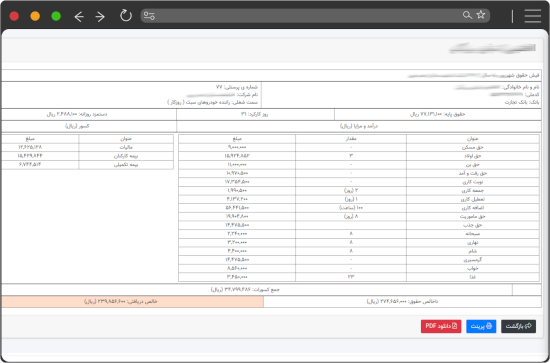Click the ناخالص حقوق gross salary cell
The width and height of the screenshot is (550, 363).
(402, 302)
